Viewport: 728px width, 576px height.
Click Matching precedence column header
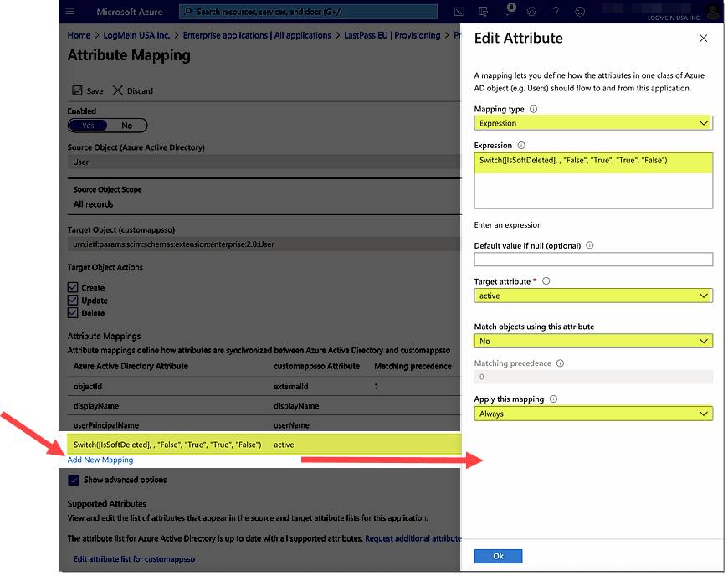pos(413,366)
